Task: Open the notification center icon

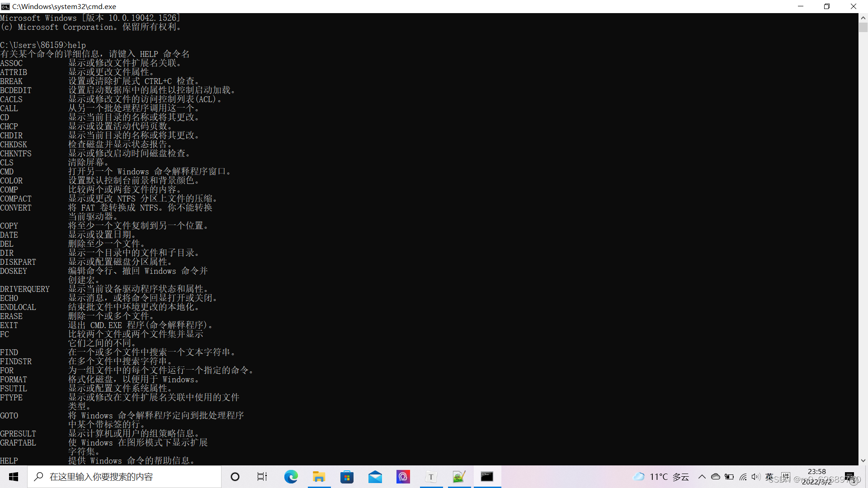Action: (x=850, y=477)
